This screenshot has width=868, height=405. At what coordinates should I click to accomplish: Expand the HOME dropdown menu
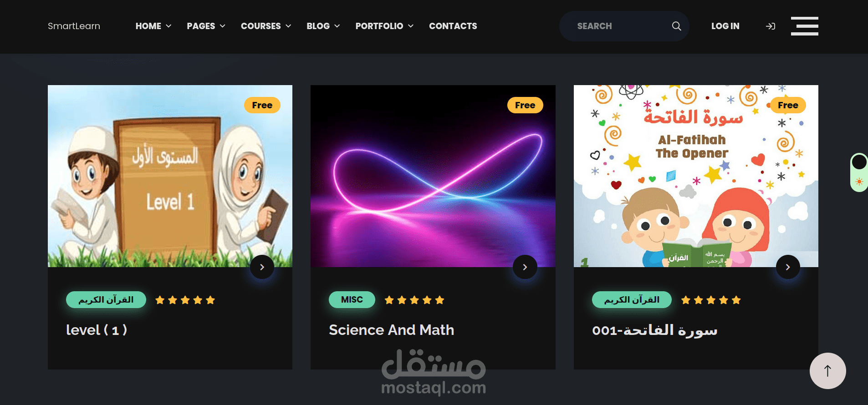tap(153, 26)
